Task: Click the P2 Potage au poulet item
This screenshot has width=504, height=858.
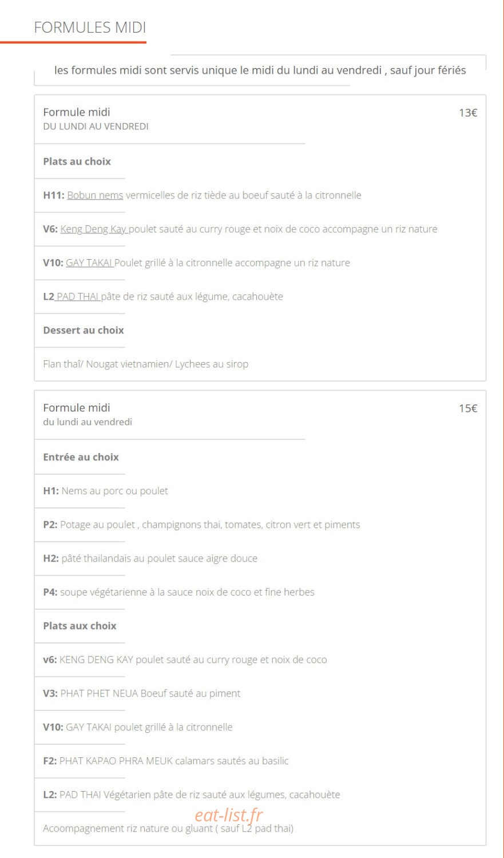Action: click(x=201, y=525)
